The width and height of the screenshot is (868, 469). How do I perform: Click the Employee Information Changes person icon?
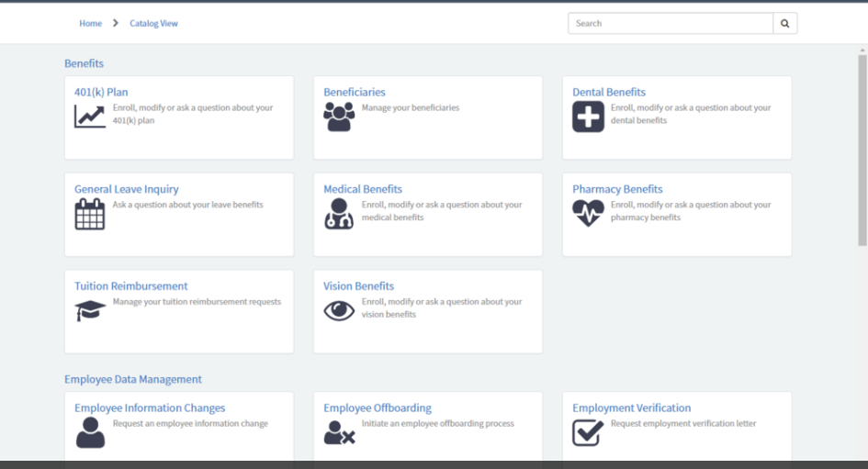click(90, 432)
